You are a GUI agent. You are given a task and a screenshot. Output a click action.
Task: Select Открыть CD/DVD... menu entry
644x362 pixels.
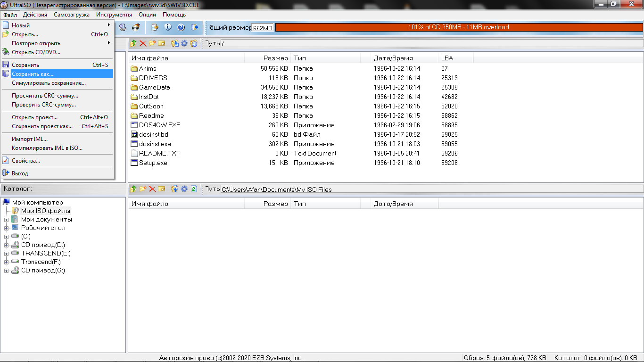[x=57, y=52]
